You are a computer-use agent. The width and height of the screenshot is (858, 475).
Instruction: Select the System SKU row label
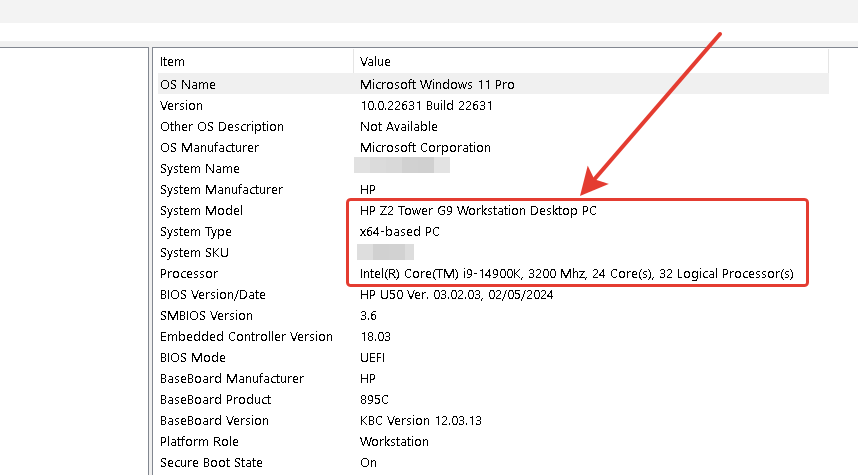[194, 253]
